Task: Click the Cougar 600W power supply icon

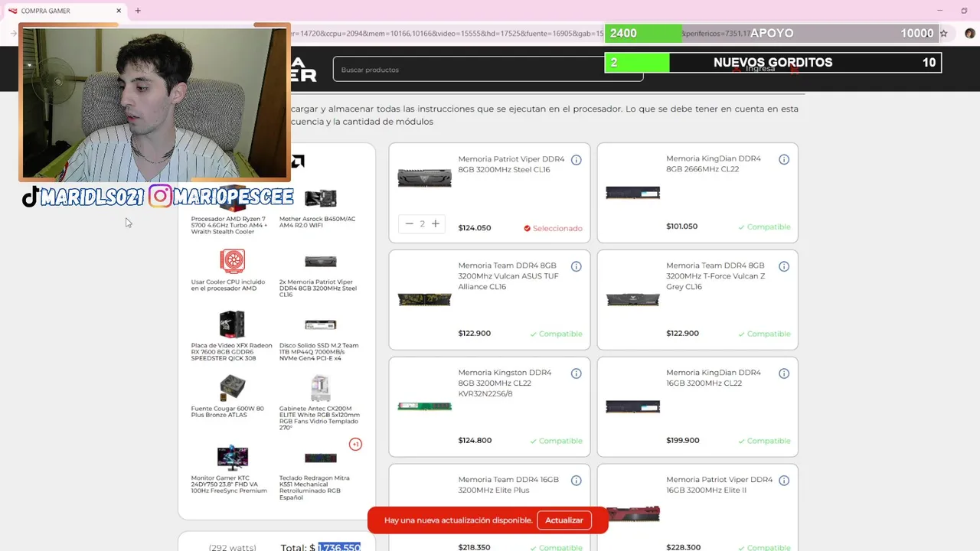Action: 232,387
